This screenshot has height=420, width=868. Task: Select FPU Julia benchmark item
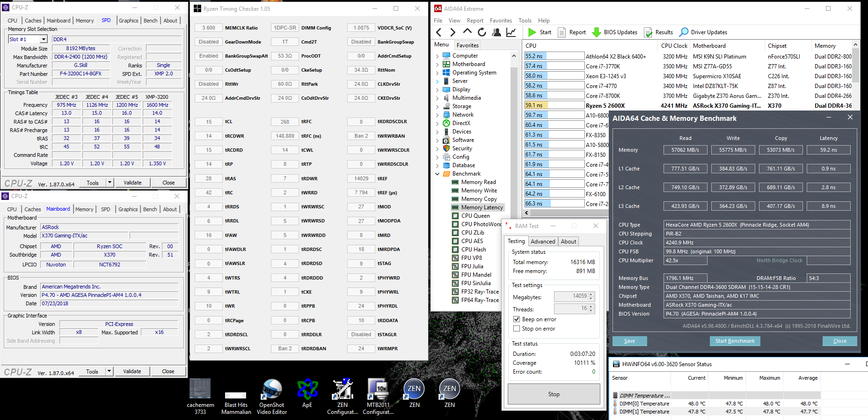[x=467, y=266]
